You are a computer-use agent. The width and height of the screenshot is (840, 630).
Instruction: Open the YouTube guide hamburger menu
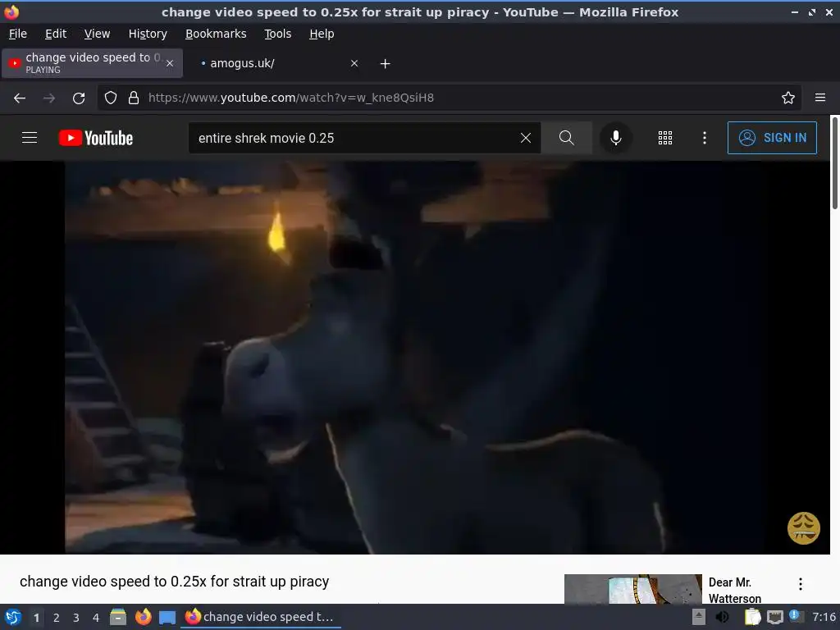(x=30, y=138)
